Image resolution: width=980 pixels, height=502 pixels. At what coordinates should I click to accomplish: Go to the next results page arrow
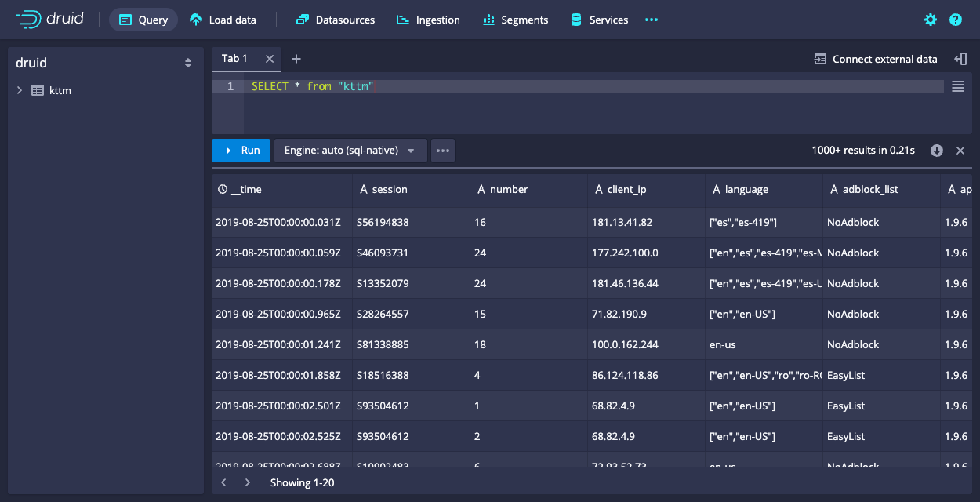[x=248, y=482]
